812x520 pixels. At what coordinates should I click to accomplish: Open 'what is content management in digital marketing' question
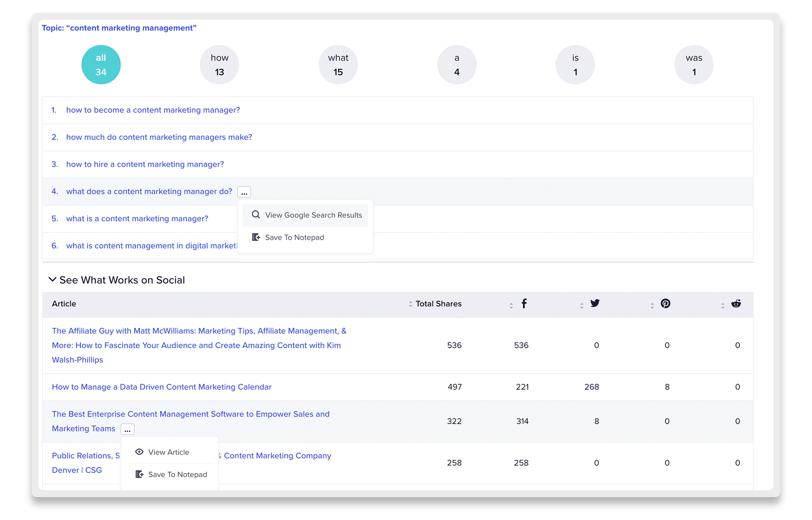tap(152, 246)
